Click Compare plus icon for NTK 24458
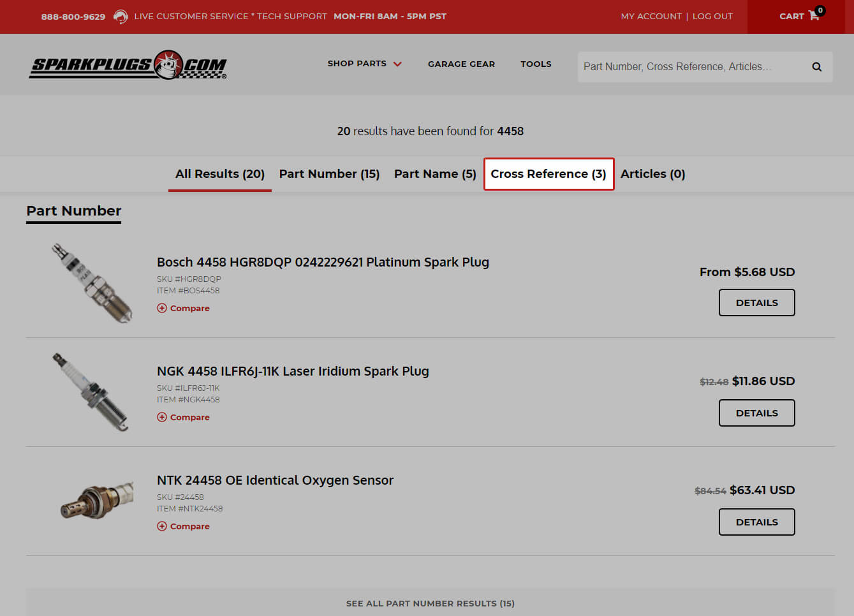Image resolution: width=854 pixels, height=616 pixels. 162,526
